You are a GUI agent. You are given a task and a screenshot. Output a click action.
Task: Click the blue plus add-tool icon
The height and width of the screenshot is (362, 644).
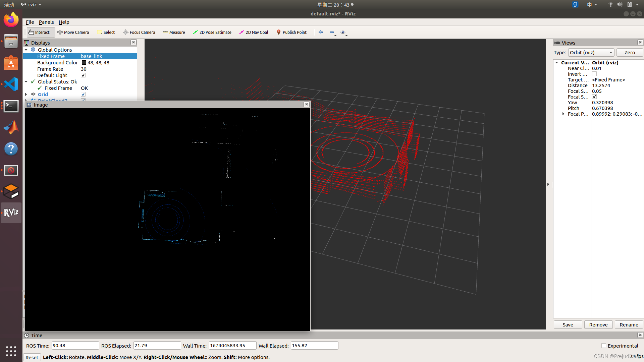point(321,32)
